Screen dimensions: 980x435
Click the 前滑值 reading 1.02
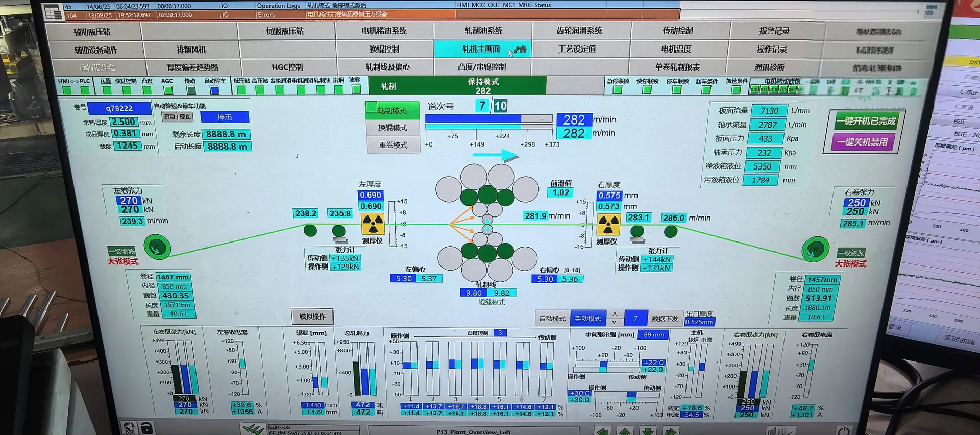560,192
